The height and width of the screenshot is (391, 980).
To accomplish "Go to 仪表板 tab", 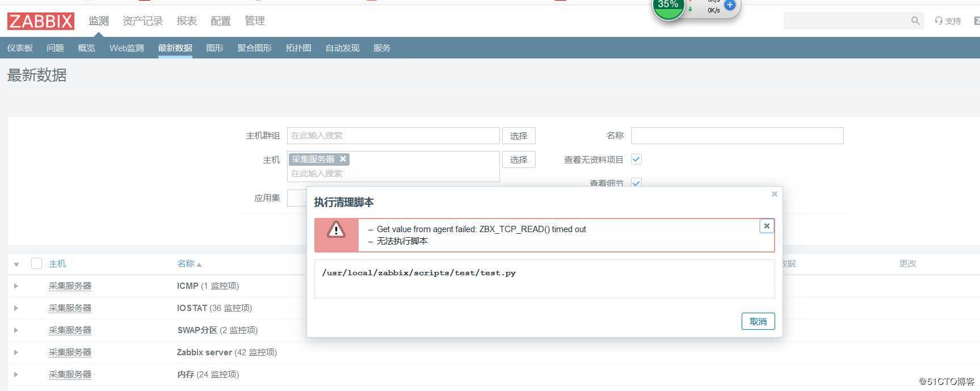I will (x=20, y=48).
